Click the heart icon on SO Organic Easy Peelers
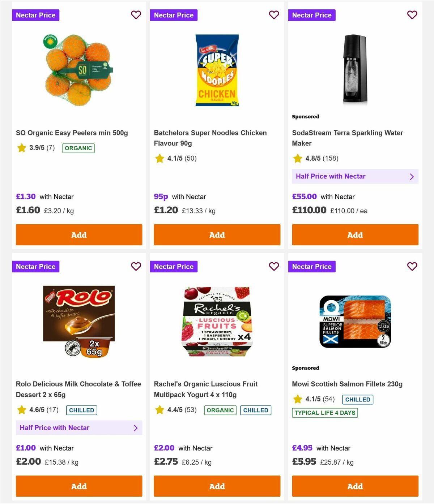The image size is (434, 504). click(x=136, y=15)
